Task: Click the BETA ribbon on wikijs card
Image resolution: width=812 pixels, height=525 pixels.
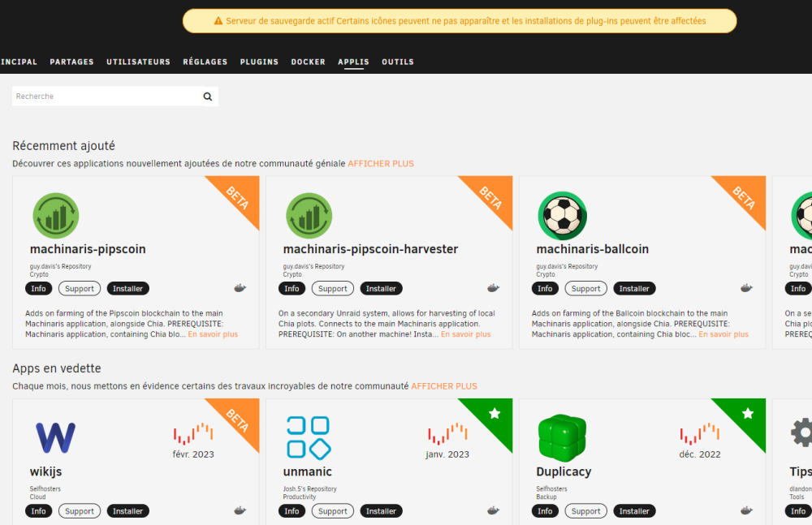Action: 238,420
